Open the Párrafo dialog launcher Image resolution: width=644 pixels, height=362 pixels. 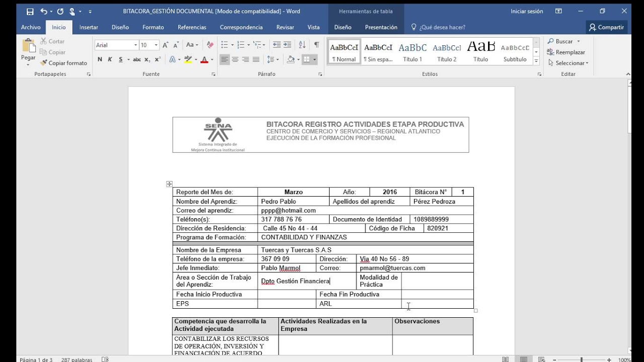(320, 74)
